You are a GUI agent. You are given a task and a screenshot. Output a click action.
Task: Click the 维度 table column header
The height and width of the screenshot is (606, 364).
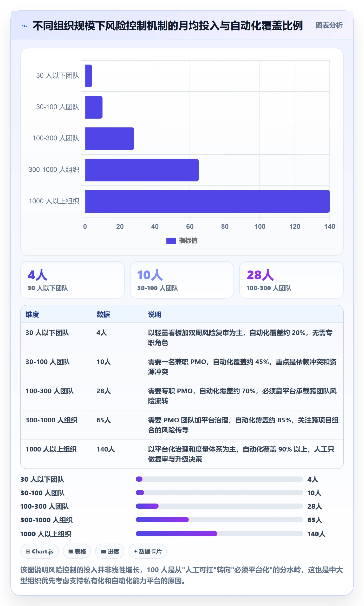click(32, 314)
